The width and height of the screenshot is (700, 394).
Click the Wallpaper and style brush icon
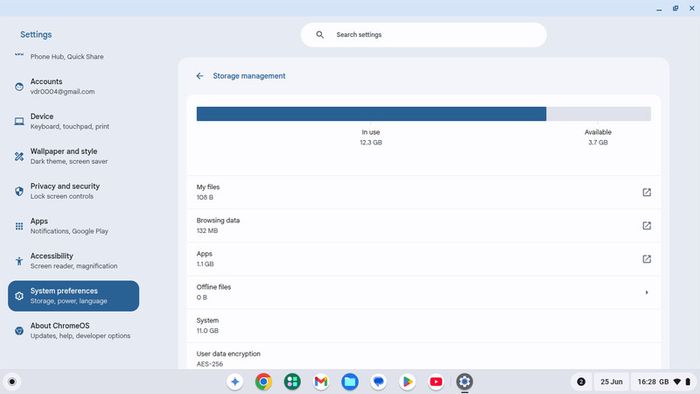pyautogui.click(x=19, y=156)
